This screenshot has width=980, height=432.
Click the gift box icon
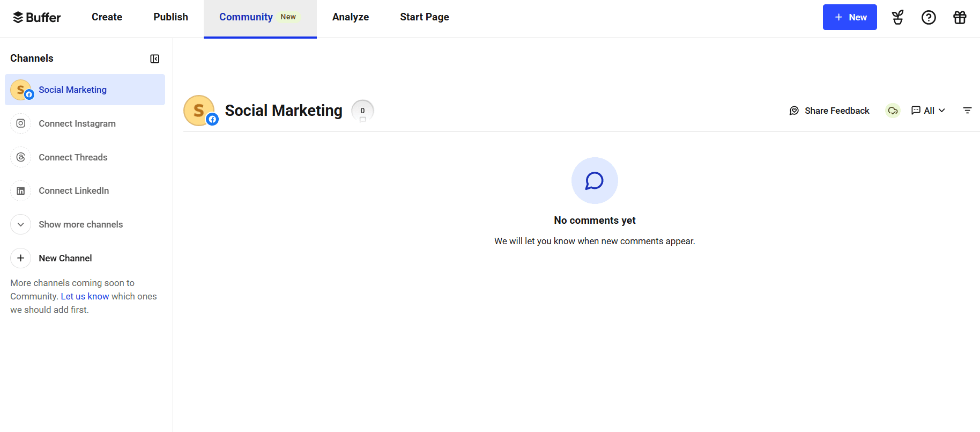[x=960, y=18]
